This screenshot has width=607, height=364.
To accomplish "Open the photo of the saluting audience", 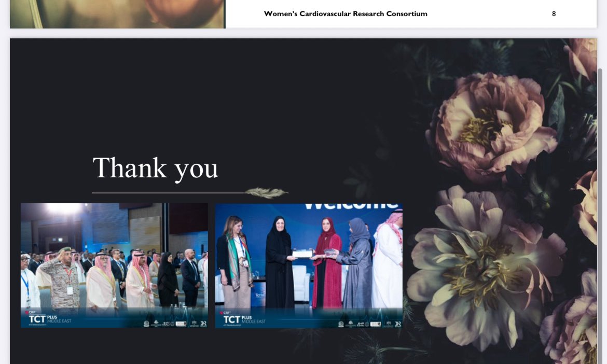I will pos(114,265).
